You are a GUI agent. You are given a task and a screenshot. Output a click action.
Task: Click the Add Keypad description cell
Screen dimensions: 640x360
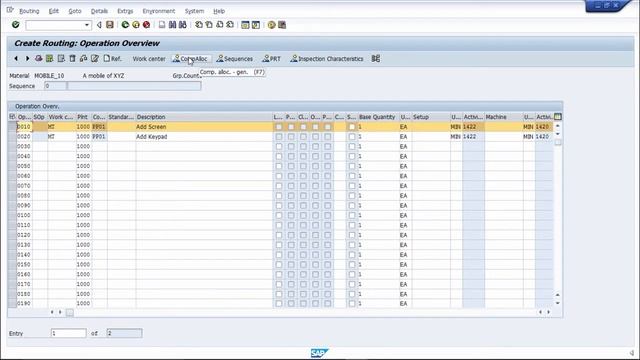click(x=204, y=137)
